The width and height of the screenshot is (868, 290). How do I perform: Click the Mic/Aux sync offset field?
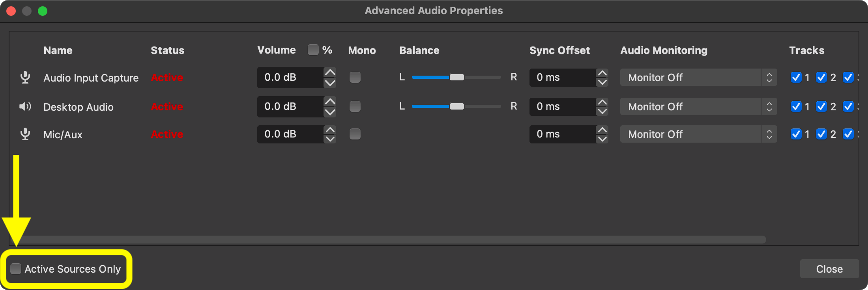pos(563,134)
